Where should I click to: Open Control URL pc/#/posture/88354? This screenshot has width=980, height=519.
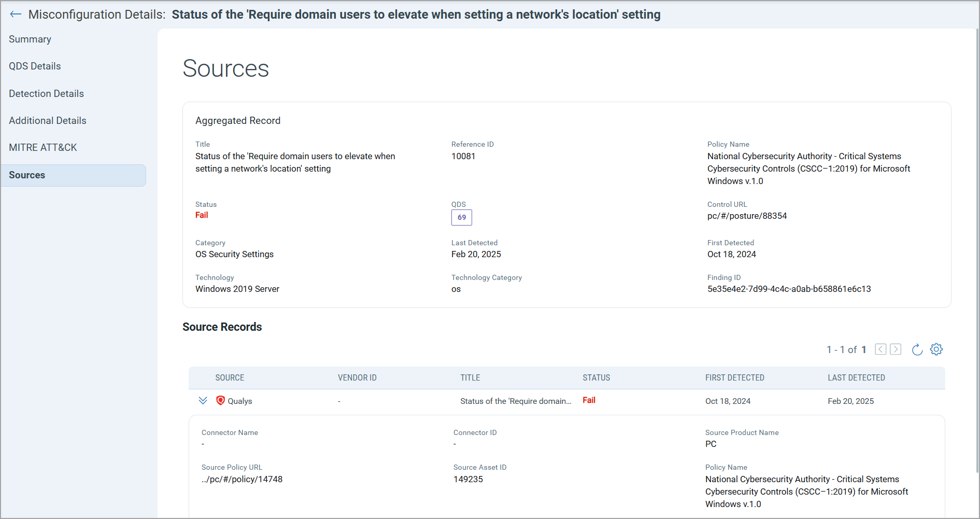click(x=747, y=216)
